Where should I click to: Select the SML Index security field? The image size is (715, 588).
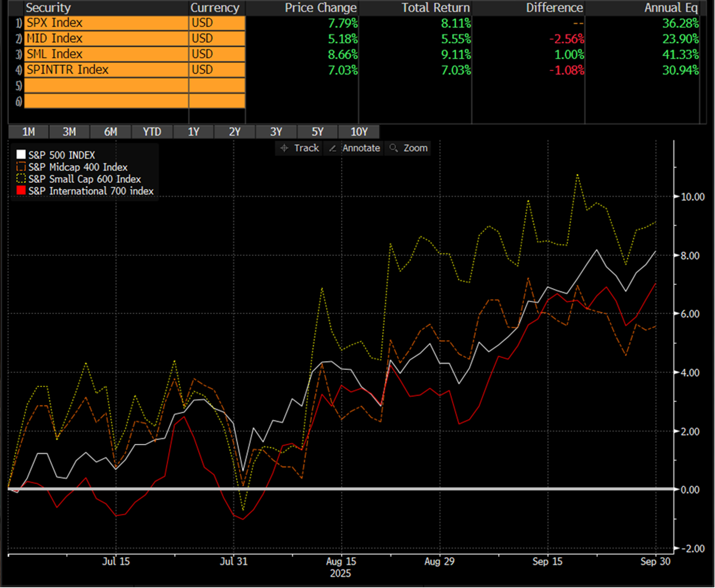106,54
